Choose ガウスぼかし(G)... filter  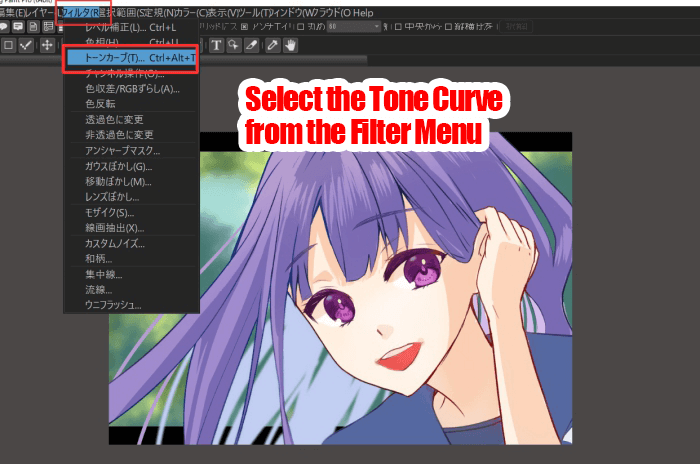[132, 167]
